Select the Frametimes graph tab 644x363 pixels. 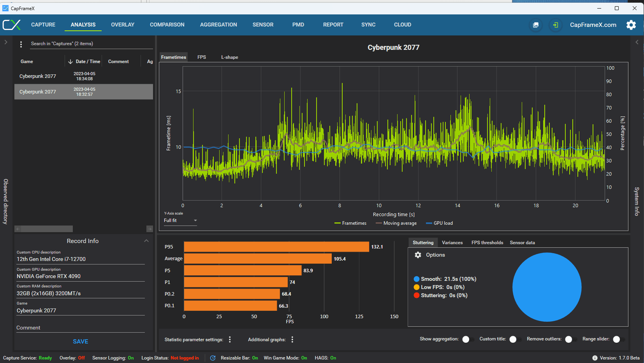coord(174,57)
